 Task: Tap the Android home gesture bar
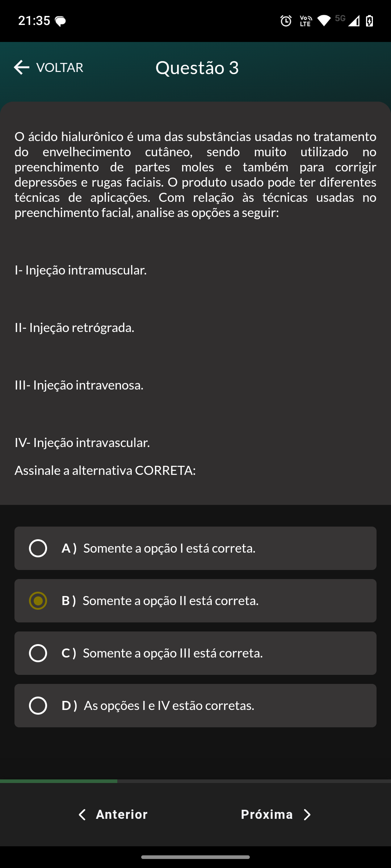195,857
